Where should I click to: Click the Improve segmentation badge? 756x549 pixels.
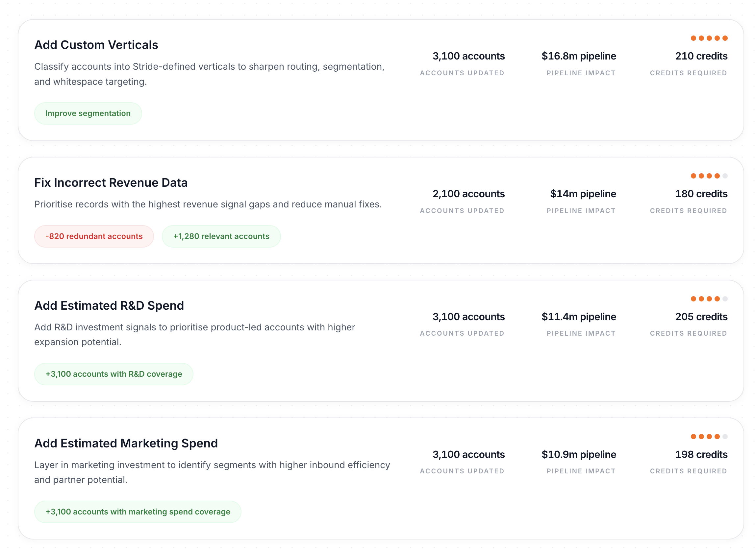(x=88, y=113)
